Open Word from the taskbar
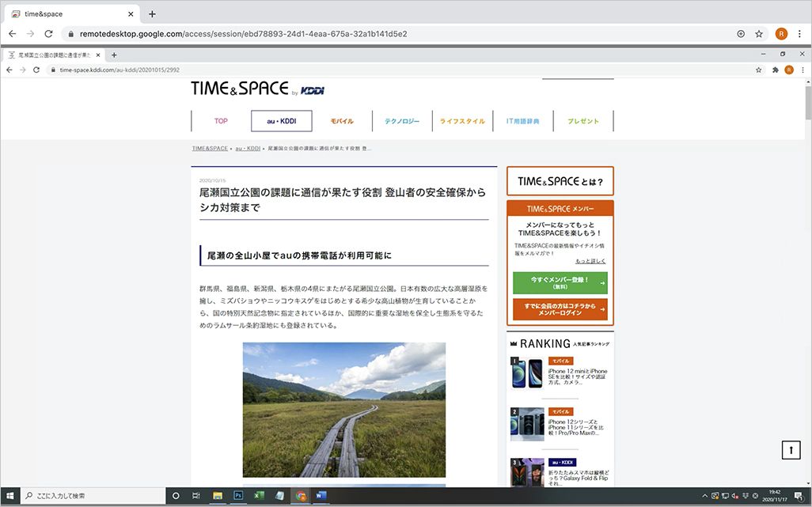 coord(321,496)
